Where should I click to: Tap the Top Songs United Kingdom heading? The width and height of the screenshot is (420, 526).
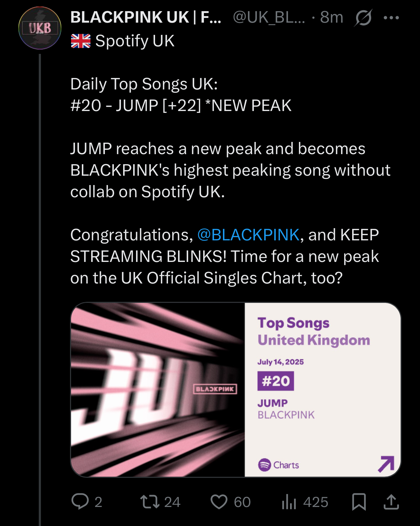[313, 331]
